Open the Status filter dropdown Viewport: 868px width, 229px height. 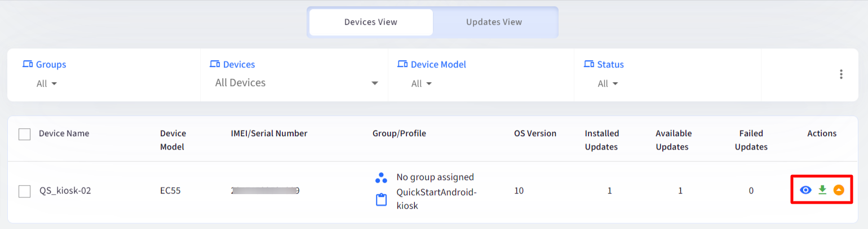(x=608, y=84)
